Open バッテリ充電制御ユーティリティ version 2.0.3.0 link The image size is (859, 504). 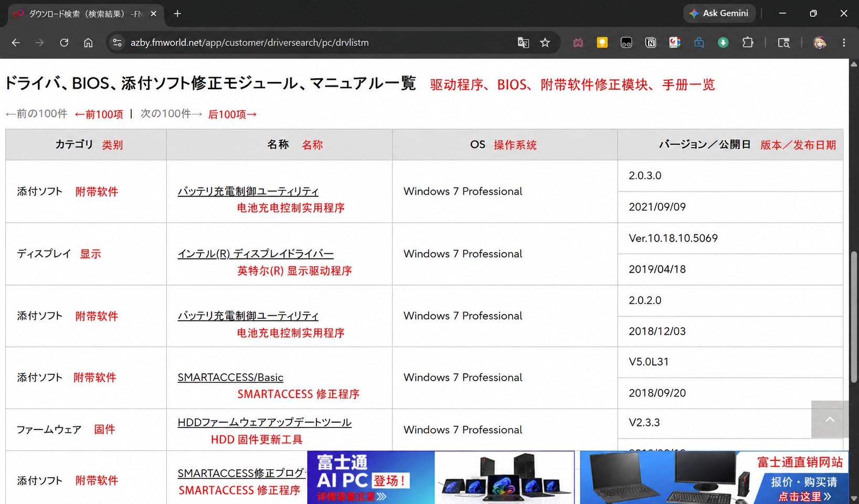click(248, 191)
